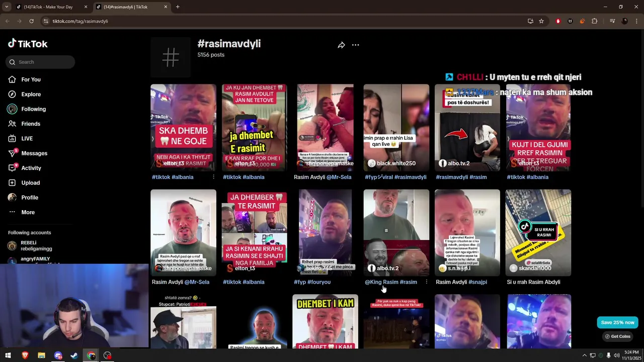Open the hashtag more-options ellipsis
644x362 pixels.
pos(355,45)
